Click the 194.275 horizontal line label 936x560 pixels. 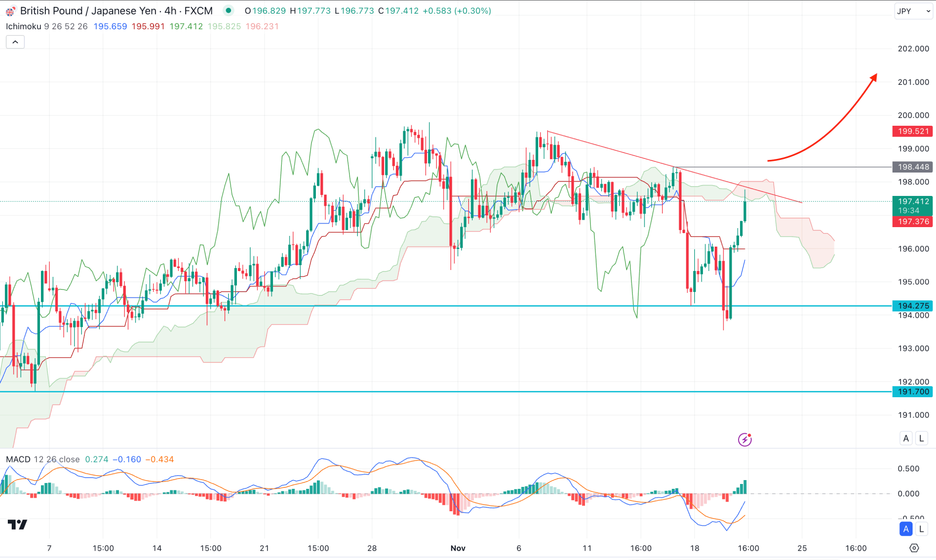pyautogui.click(x=913, y=306)
